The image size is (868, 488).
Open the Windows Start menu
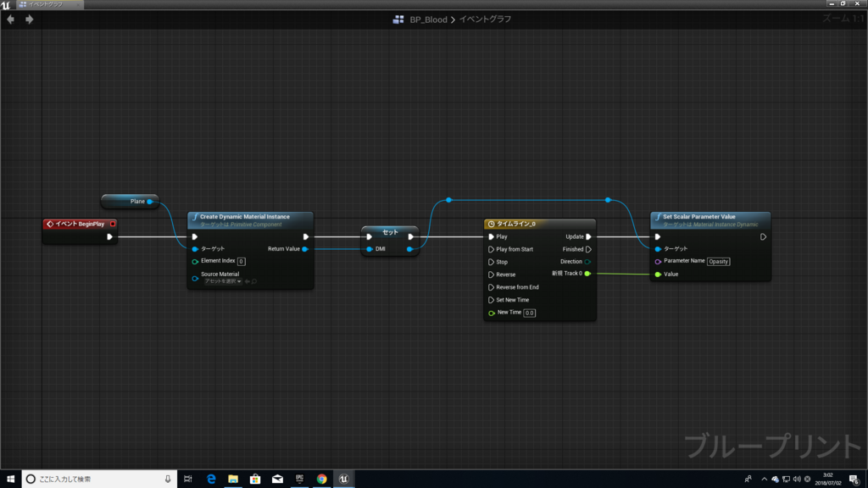[x=10, y=480]
